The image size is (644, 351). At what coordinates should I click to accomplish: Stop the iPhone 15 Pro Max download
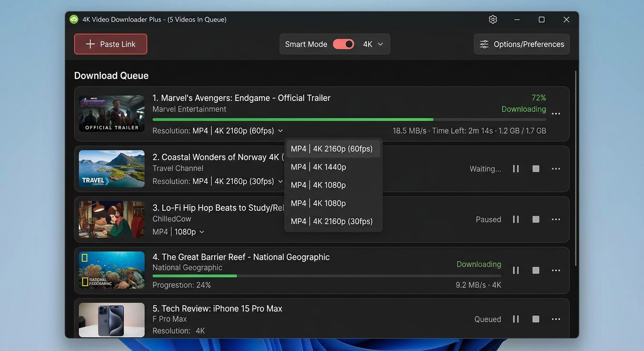click(x=536, y=319)
